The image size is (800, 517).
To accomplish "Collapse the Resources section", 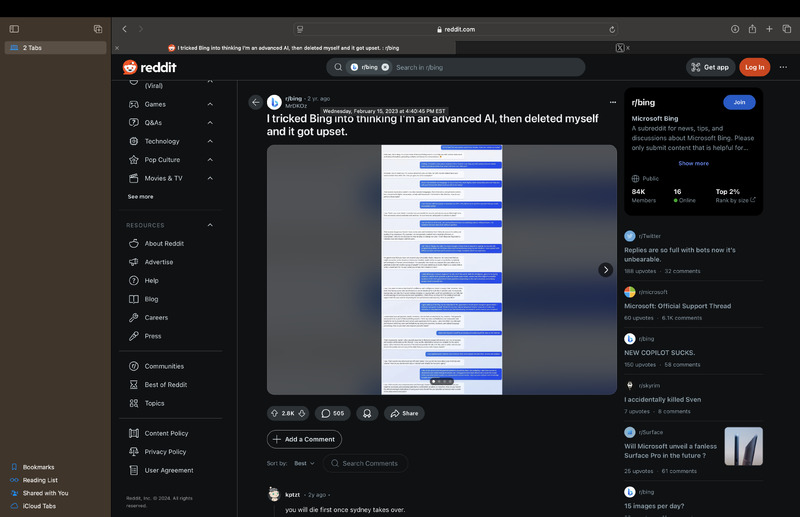I will tap(210, 225).
